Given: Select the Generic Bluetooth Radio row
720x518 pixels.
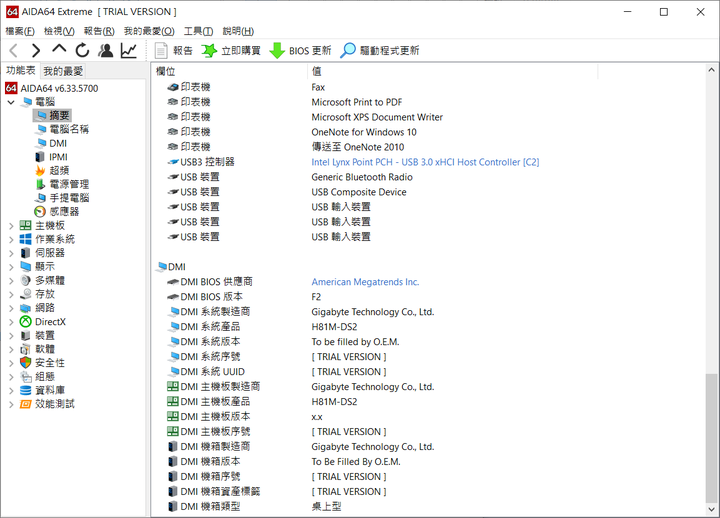Looking at the screenshot, I should tap(428, 177).
